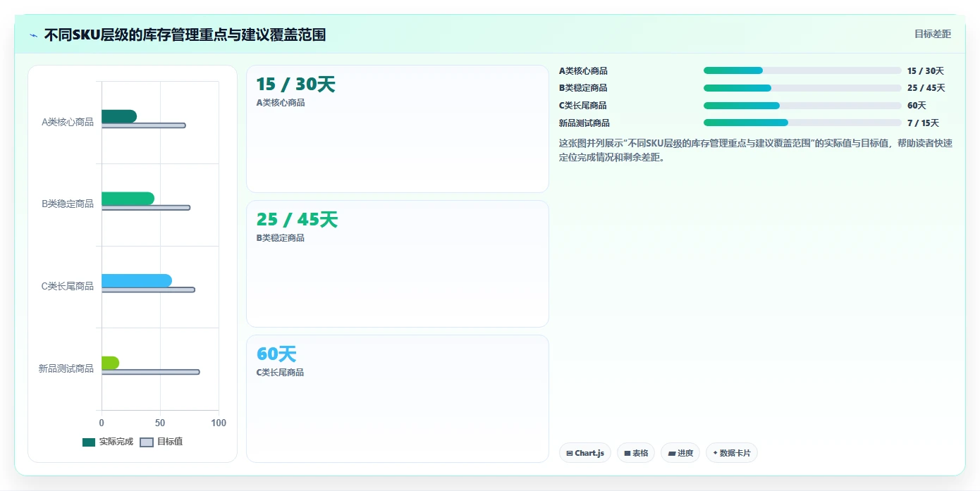Click the B类稳定商品 green actual bar

coord(128,199)
